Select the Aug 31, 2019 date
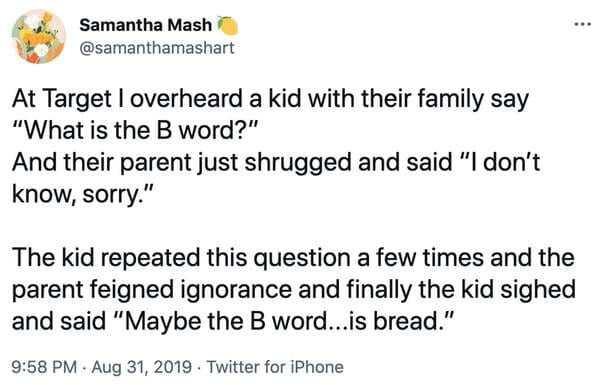This screenshot has width=599, height=385. 142,367
